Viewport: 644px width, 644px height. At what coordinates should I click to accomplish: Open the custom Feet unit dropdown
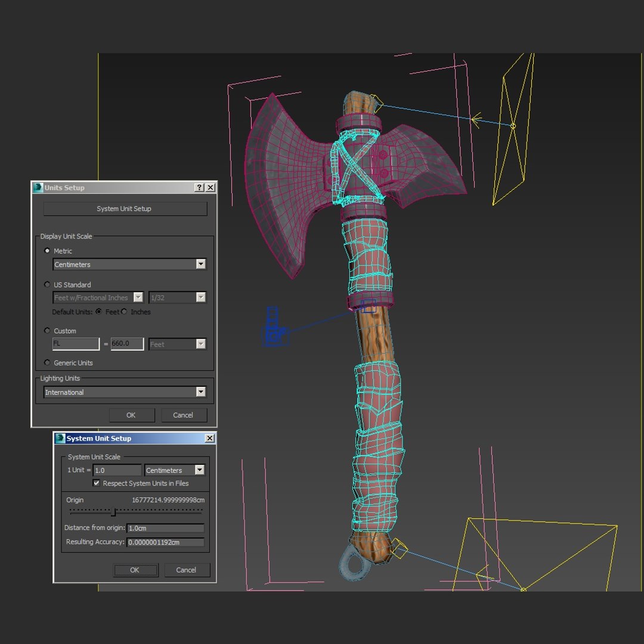177,344
